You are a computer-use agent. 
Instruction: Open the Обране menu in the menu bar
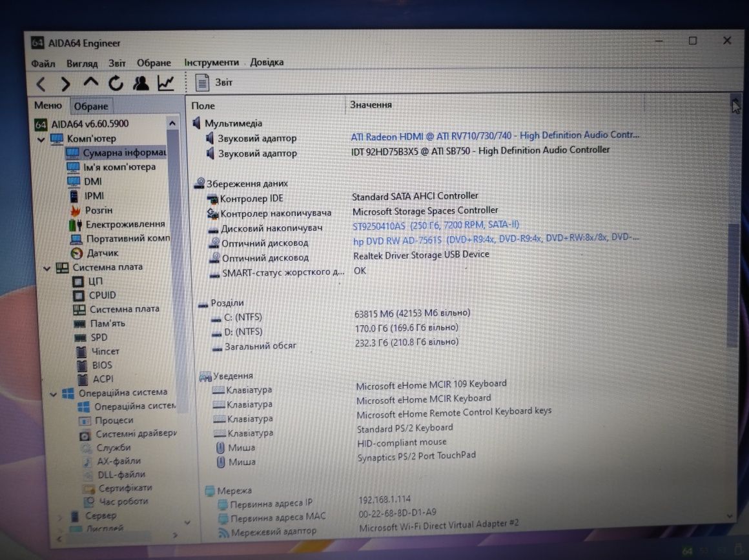(x=154, y=63)
